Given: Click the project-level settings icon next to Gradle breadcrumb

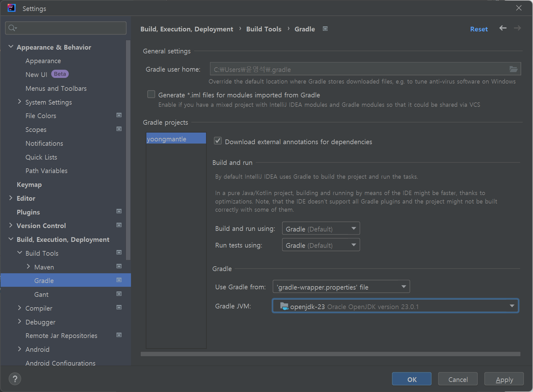Looking at the screenshot, I should point(325,29).
